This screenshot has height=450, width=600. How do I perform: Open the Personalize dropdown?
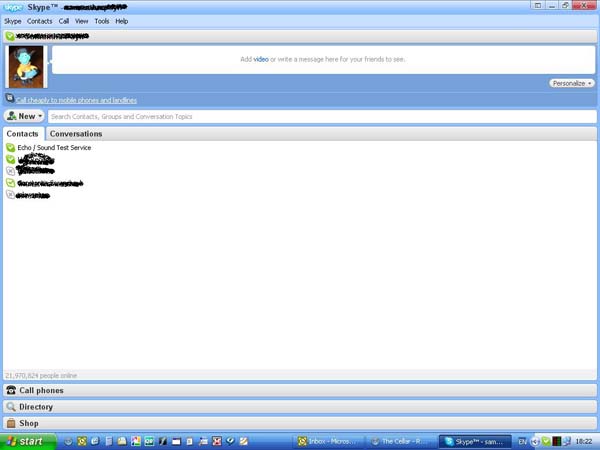572,83
